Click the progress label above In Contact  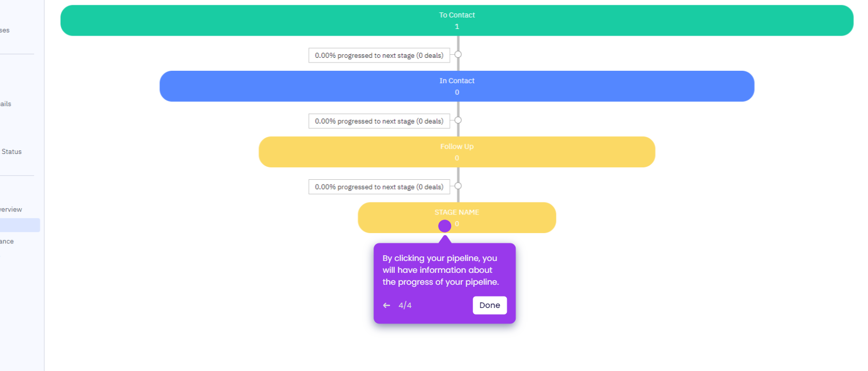tap(379, 55)
